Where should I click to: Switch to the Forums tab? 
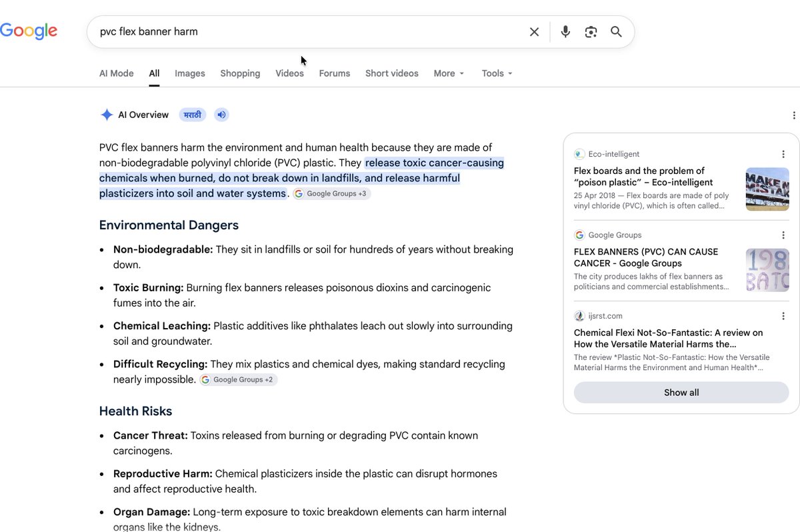tap(335, 73)
